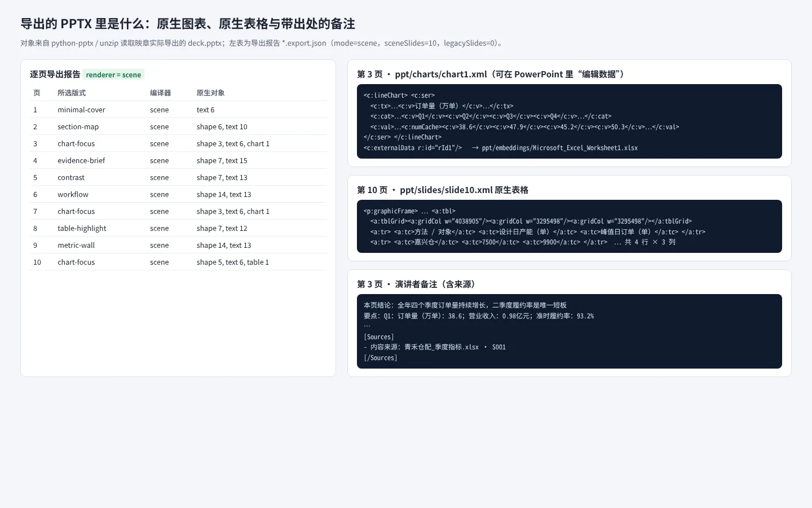Select the "section-map" layout cell
Image resolution: width=812 pixels, height=508 pixels.
78,126
